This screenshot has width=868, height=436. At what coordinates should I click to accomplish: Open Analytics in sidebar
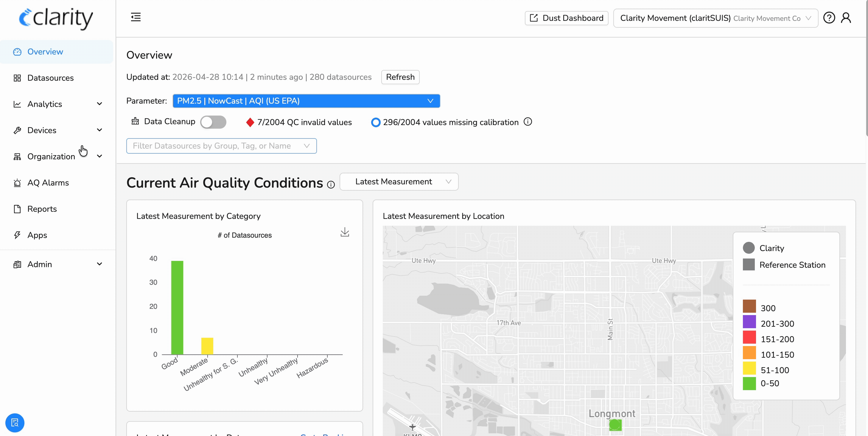click(x=57, y=104)
